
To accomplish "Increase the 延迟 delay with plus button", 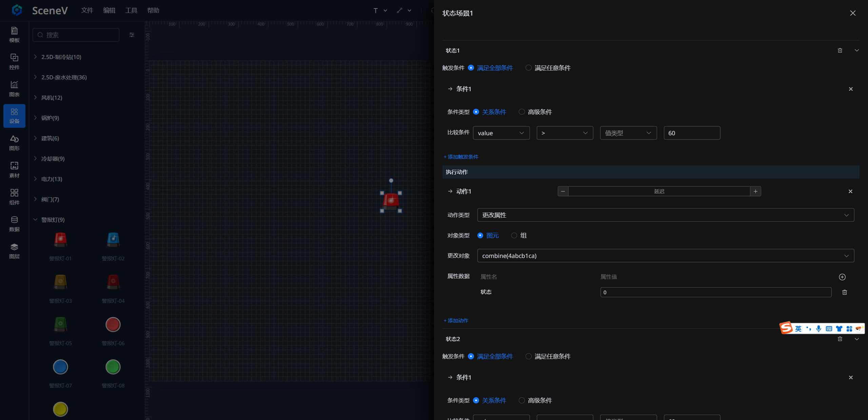I will pos(755,192).
